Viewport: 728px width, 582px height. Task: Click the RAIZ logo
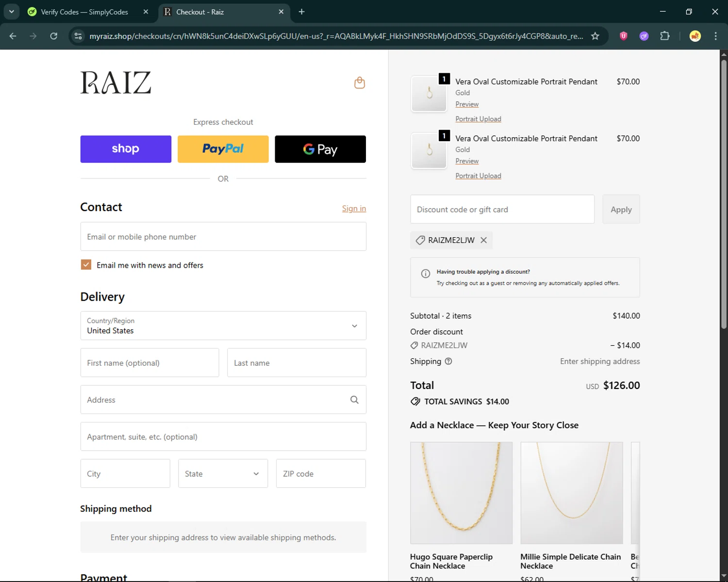[116, 82]
